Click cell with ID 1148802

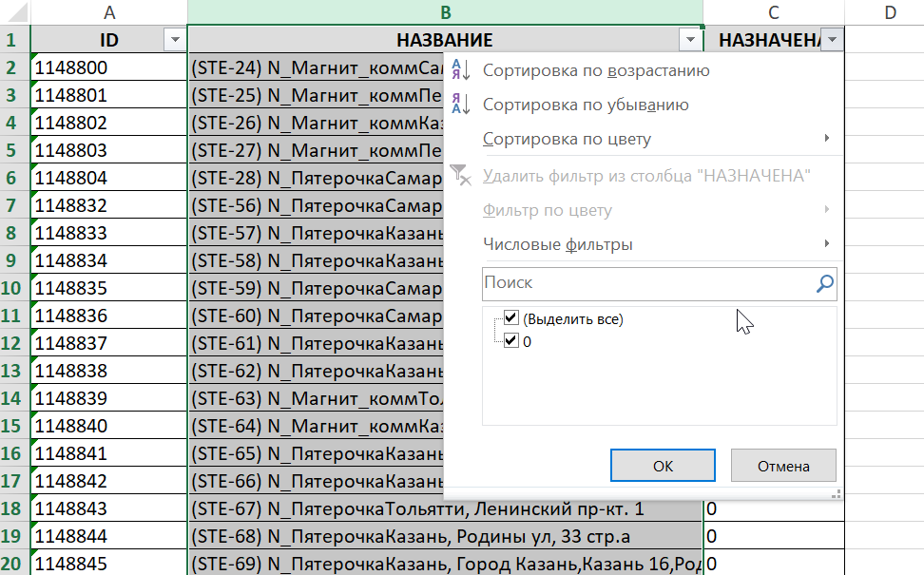[x=109, y=123]
